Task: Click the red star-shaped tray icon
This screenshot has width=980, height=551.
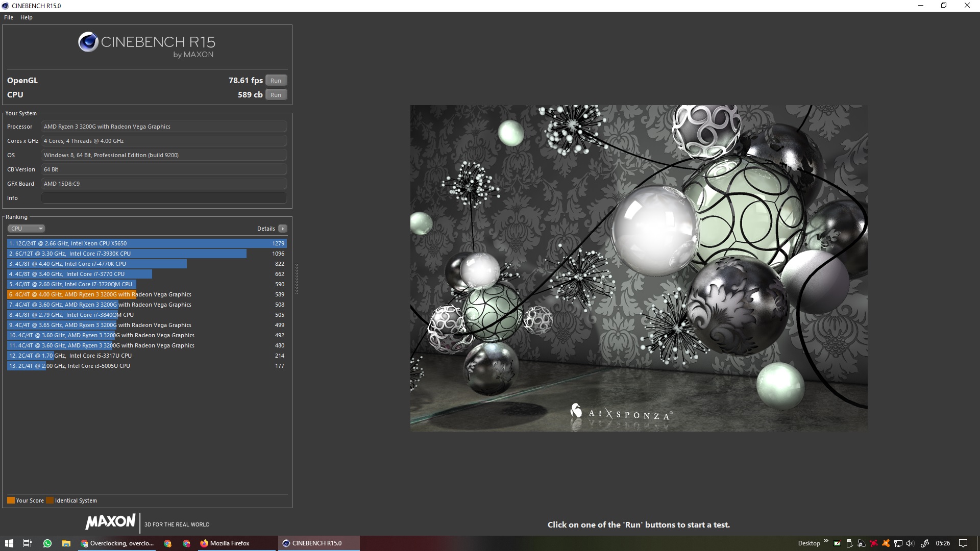Action: tap(874, 543)
